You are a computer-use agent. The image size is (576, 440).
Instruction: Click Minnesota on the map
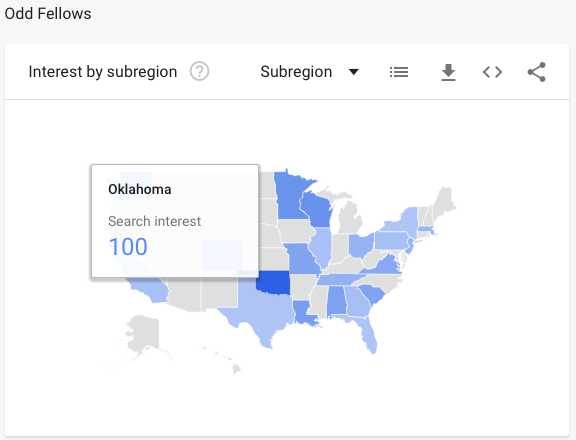288,196
